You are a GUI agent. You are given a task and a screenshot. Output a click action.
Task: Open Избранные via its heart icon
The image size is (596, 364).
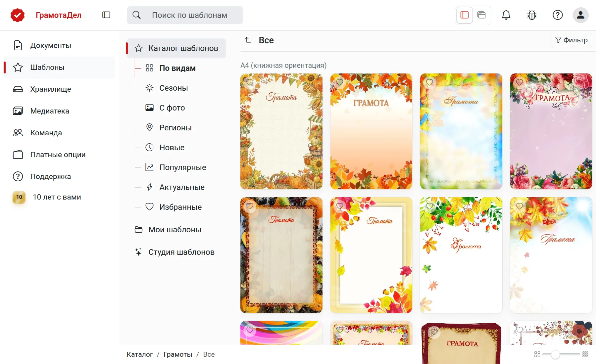pyautogui.click(x=150, y=207)
